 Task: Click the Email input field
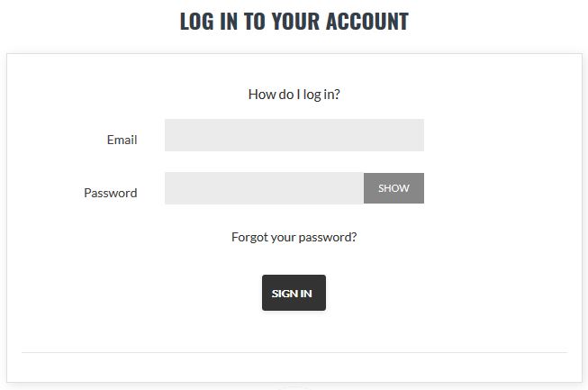coord(294,135)
